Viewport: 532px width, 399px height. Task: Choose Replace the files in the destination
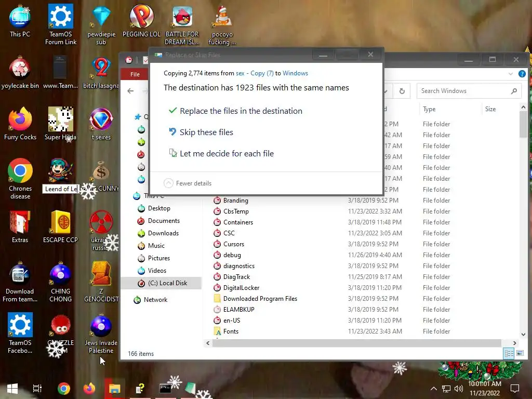[235, 111]
